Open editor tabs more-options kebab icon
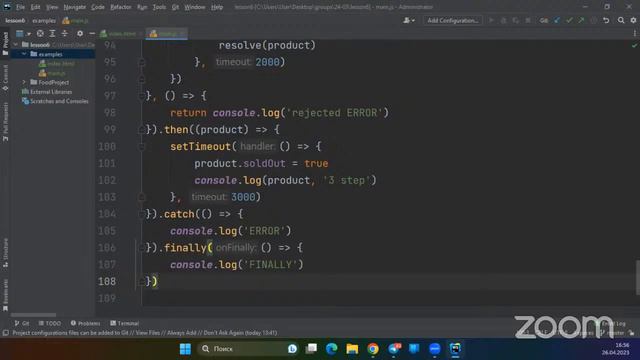 635,33
